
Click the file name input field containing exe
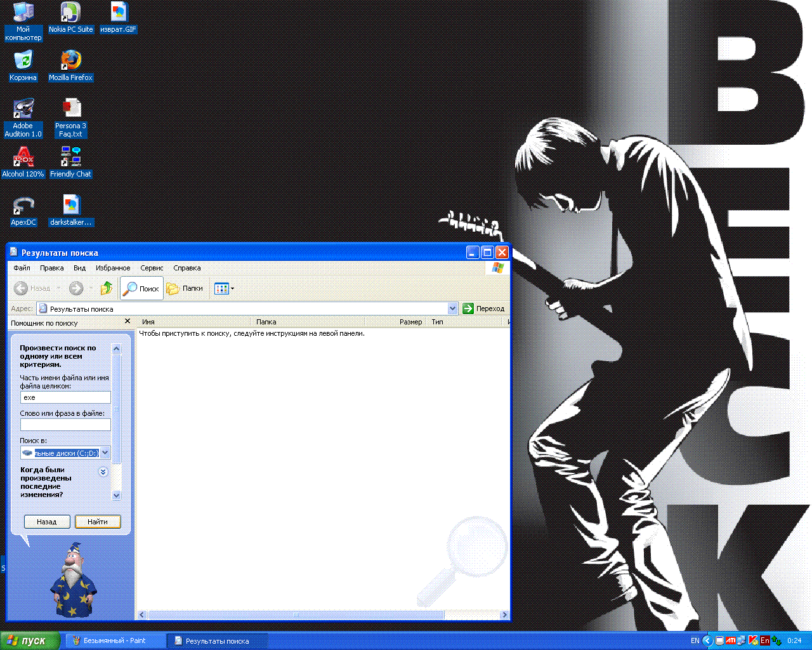pos(65,397)
